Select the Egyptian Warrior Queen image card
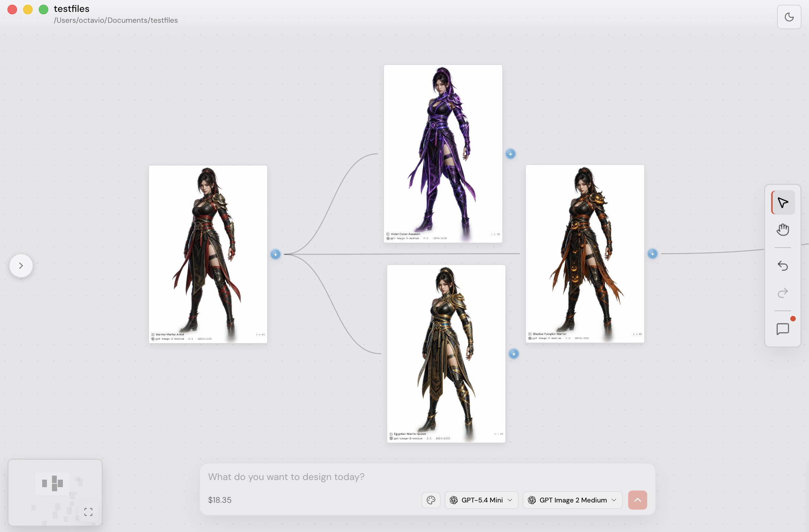Viewport: 809px width, 532px height. pyautogui.click(x=446, y=354)
